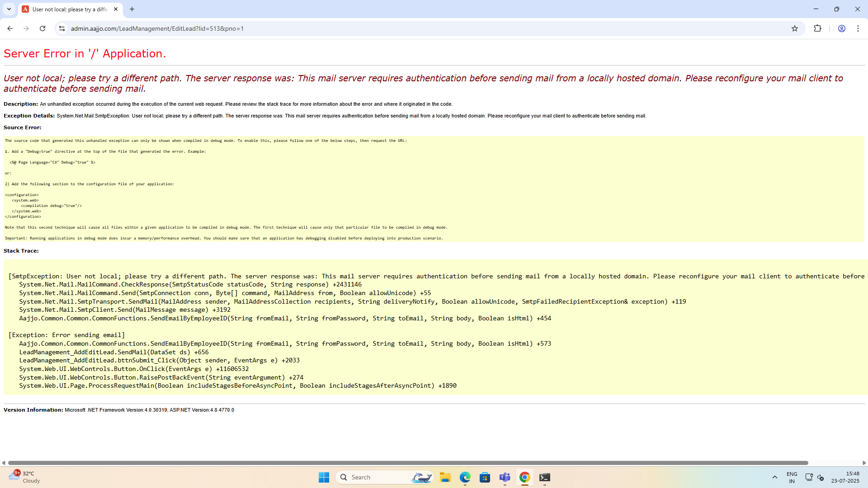Viewport: 868px width, 488px height.
Task: Click the forward navigation arrow
Action: coord(26,28)
